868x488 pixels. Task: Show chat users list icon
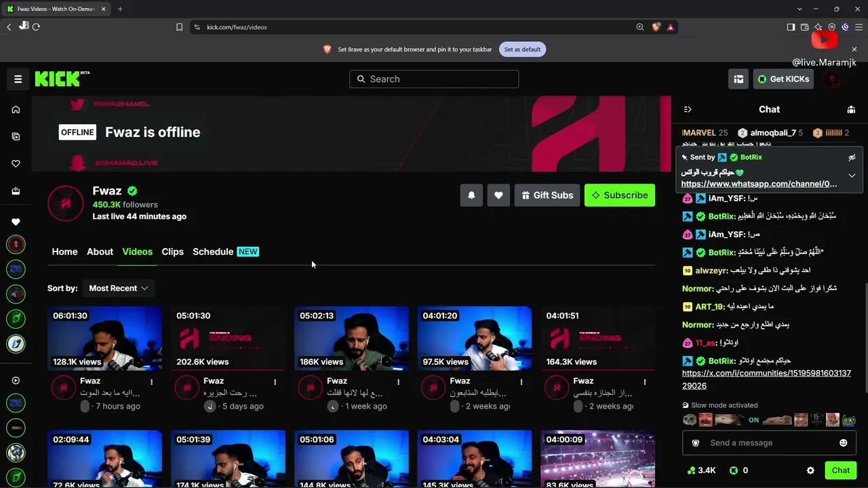click(851, 109)
